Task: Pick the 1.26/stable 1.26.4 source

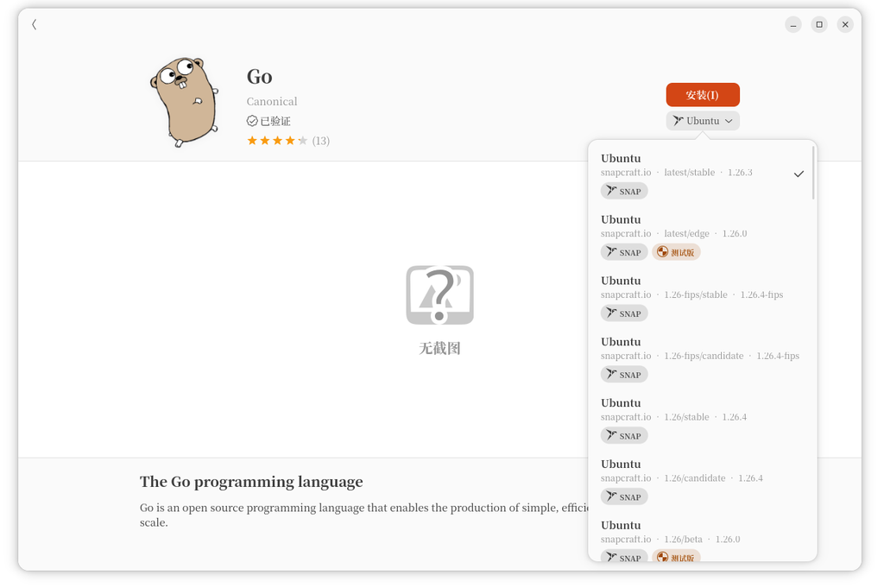Action: (703, 420)
